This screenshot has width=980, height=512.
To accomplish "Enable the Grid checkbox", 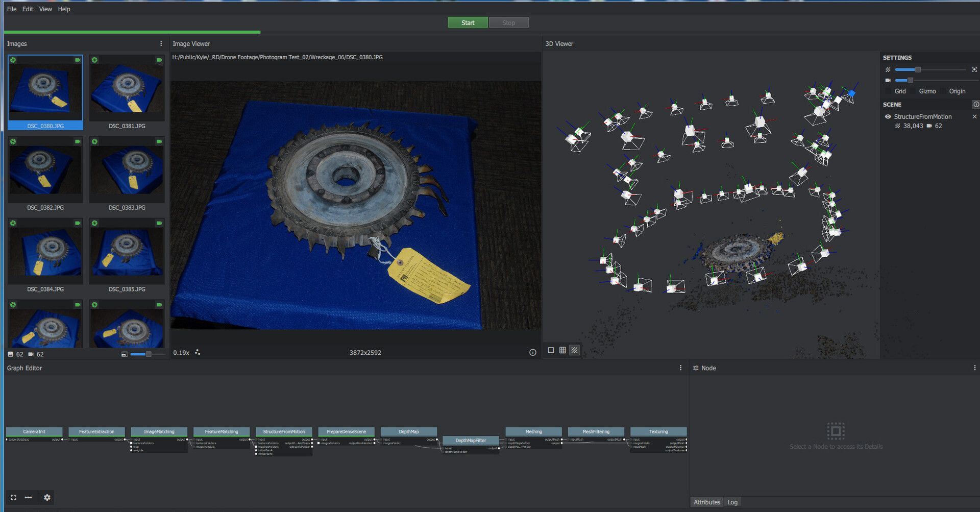I will click(888, 91).
